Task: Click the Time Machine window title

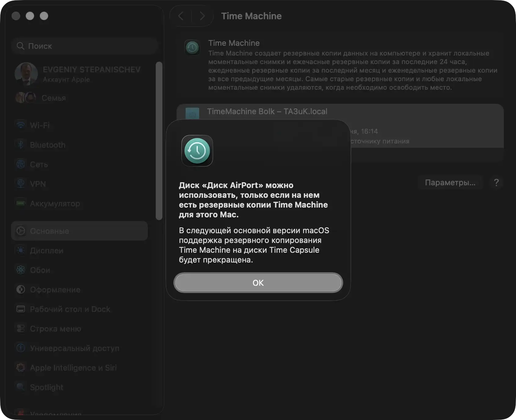Action: coord(251,16)
